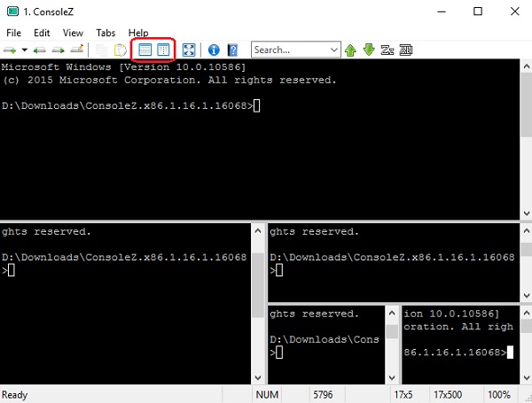Split the view horizontally using toolbar icon
The width and height of the screenshot is (532, 403).
click(145, 50)
